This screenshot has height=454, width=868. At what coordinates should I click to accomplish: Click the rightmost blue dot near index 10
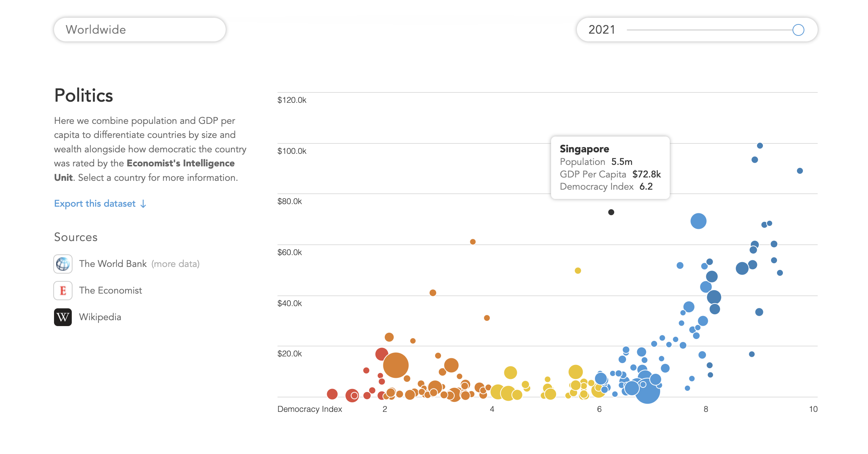pos(800,171)
